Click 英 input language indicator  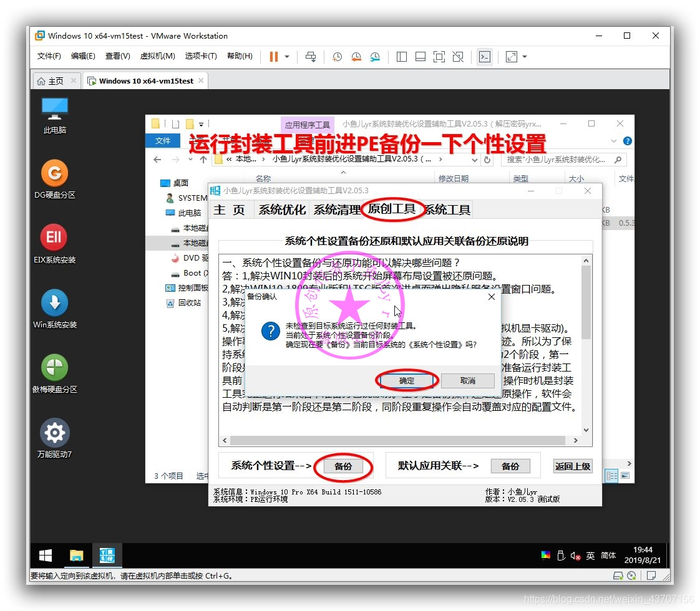point(590,556)
